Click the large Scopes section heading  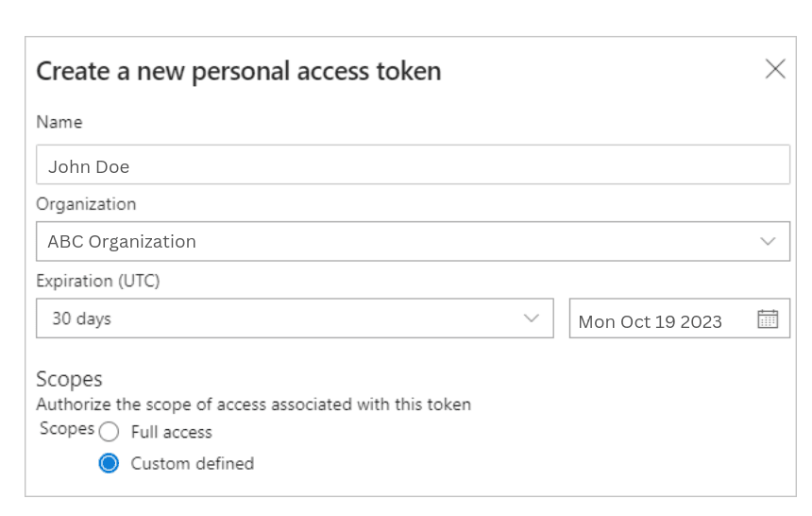click(x=69, y=380)
